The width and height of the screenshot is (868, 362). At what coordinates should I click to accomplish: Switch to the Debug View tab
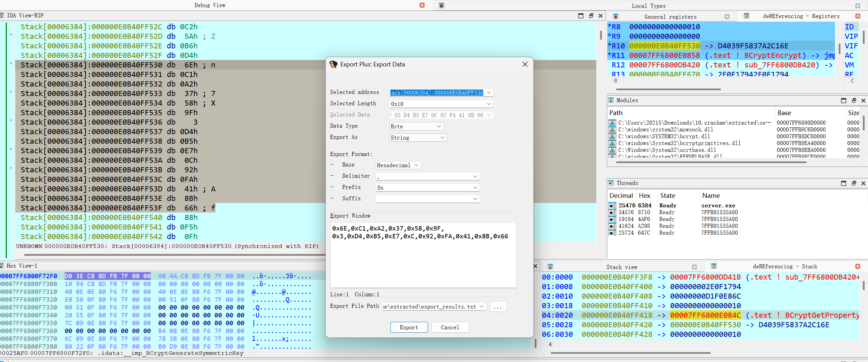tap(210, 5)
